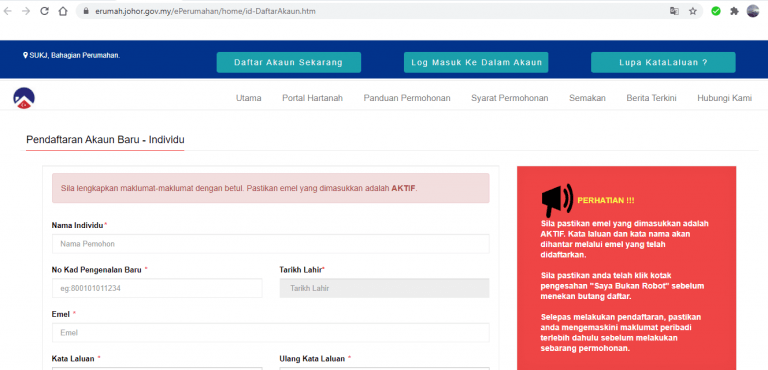Image resolution: width=768 pixels, height=370 pixels.
Task: Open the Portal Hartanah menu item
Action: 312,98
